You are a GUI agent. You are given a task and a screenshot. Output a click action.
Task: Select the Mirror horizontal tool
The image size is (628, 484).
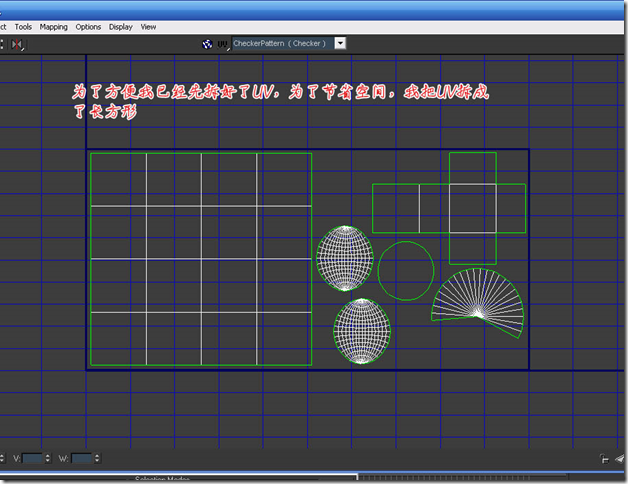point(17,44)
